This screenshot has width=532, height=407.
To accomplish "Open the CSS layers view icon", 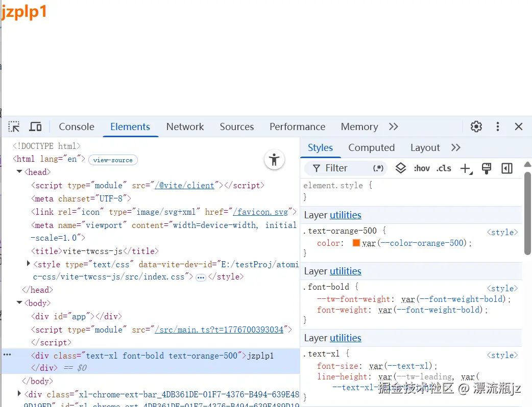I will click(401, 168).
